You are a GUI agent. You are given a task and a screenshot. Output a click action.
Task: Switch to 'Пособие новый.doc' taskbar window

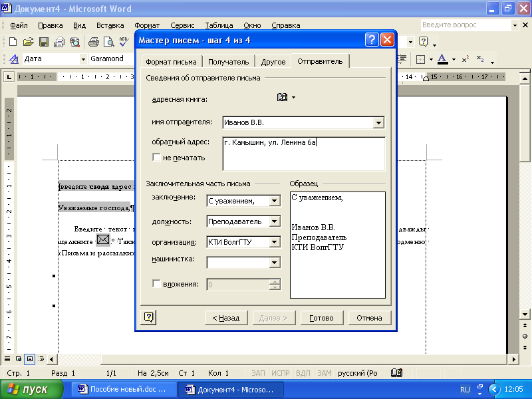(x=124, y=389)
